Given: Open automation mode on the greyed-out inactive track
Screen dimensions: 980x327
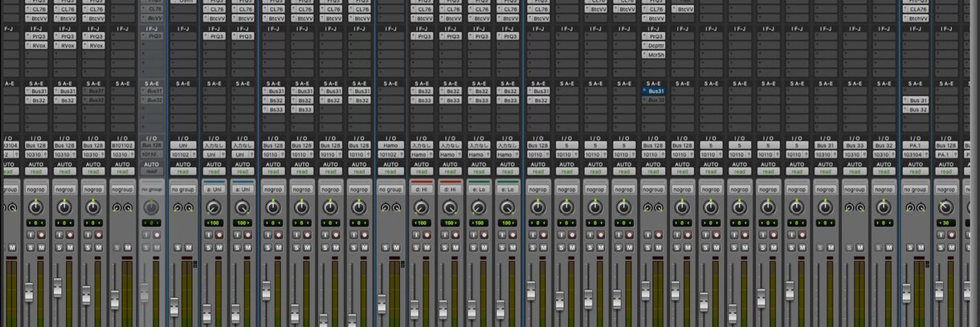Looking at the screenshot, I should click(153, 171).
